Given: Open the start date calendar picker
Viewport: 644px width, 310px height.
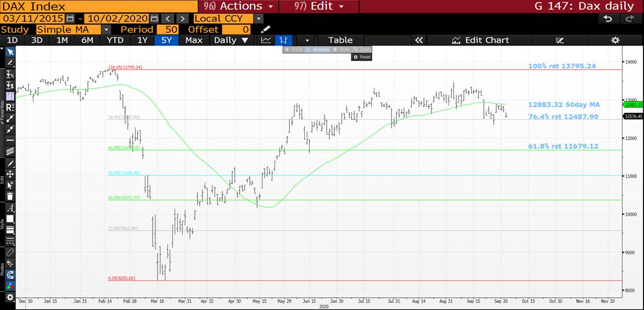Looking at the screenshot, I should [70, 19].
